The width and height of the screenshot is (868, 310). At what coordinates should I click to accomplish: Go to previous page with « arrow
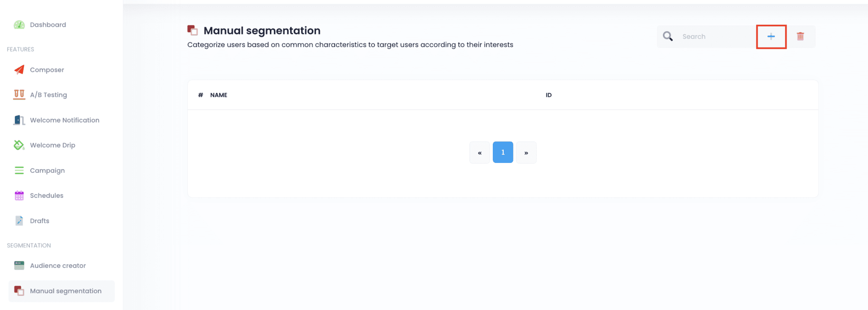(480, 153)
